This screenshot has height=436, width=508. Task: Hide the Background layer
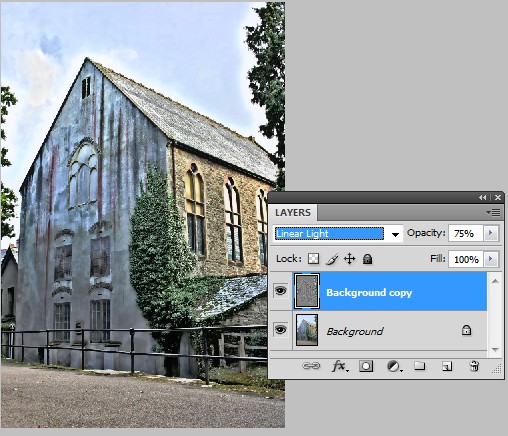tap(280, 330)
